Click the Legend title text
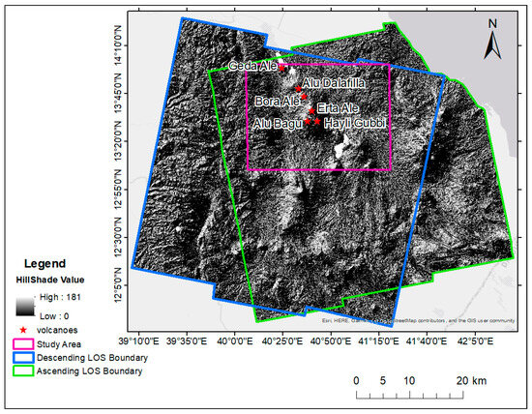This screenshot has height=414, width=532. coord(44,264)
